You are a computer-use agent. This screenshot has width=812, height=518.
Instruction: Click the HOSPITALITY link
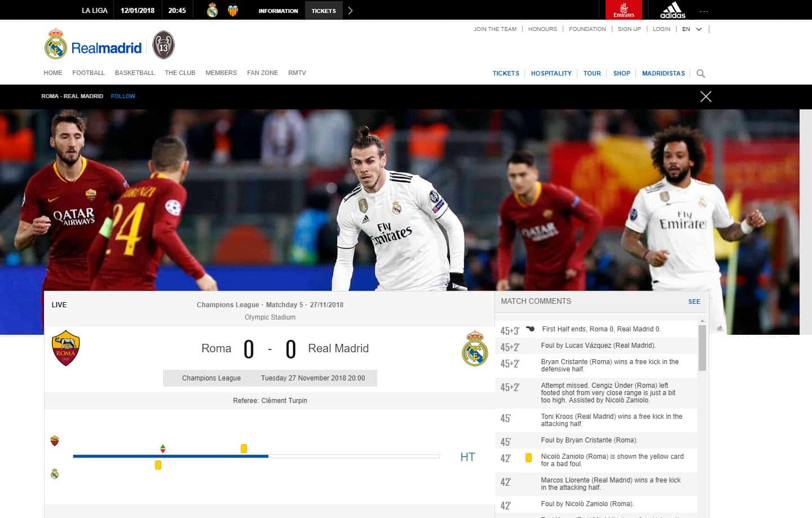click(x=551, y=73)
